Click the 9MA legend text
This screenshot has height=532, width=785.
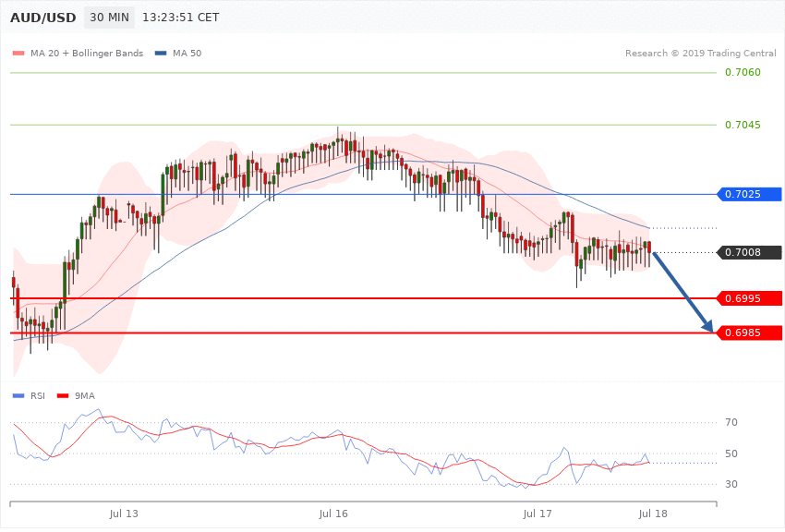[x=85, y=396]
